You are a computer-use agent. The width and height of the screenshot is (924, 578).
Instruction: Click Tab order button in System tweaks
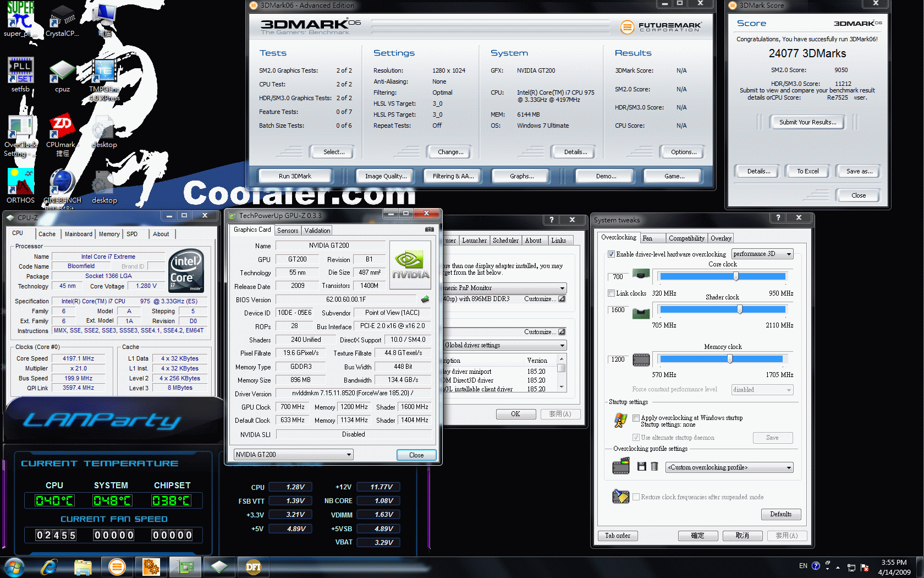618,536
